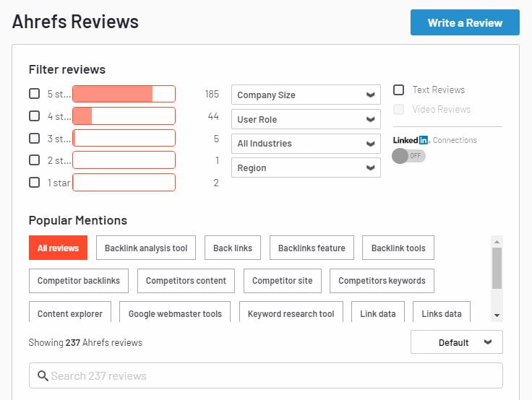Image resolution: width=532 pixels, height=400 pixels.
Task: Click the 5 star rating bar
Action: [124, 94]
